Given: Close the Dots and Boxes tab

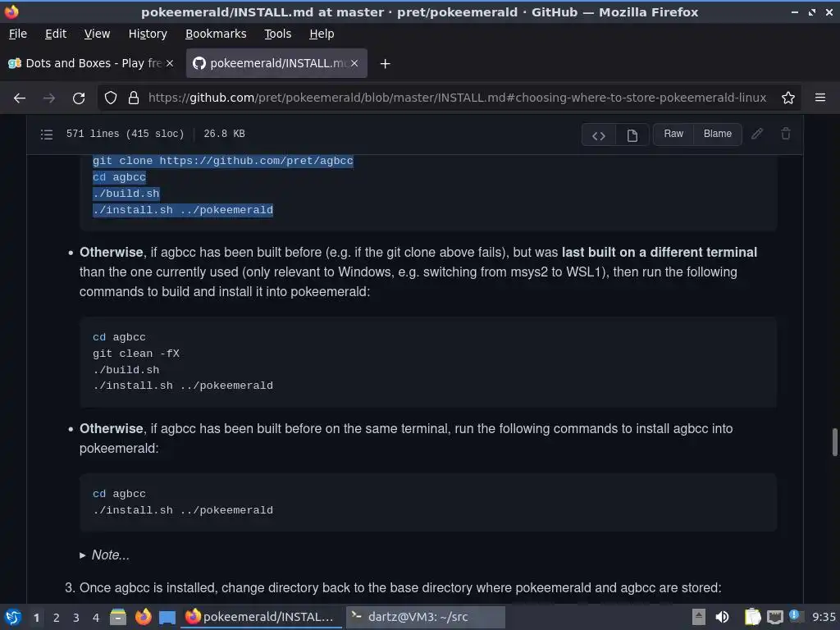Looking at the screenshot, I should 170,63.
